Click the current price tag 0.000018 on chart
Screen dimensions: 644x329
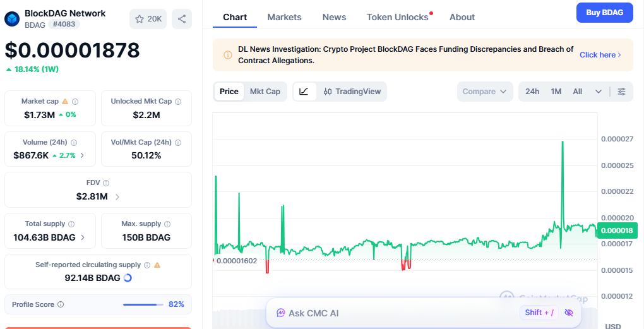click(617, 230)
